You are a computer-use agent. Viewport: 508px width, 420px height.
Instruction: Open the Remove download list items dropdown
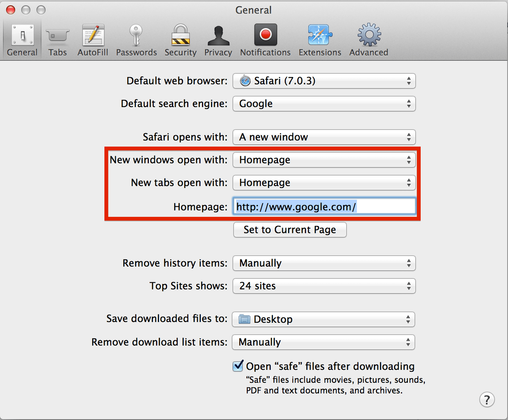pyautogui.click(x=323, y=342)
